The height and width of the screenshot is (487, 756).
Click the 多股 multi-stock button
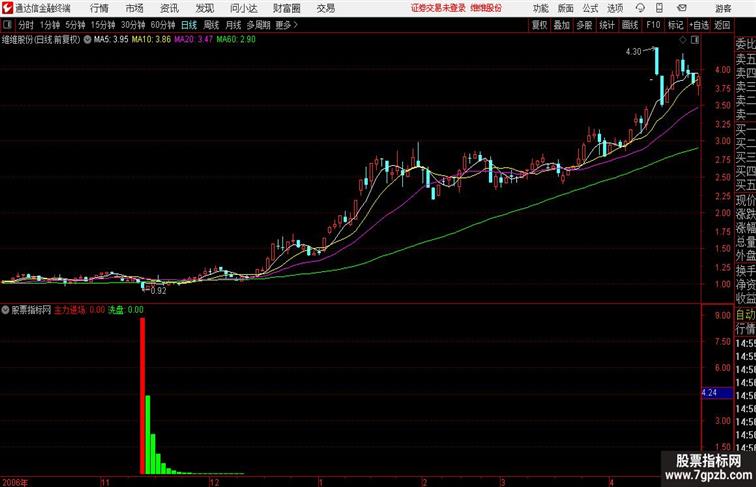tap(584, 25)
